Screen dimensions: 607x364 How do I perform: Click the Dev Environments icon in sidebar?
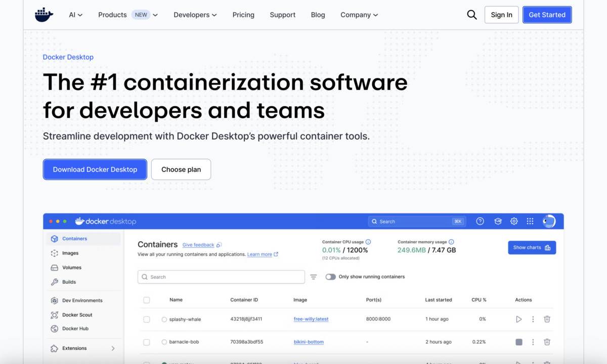pyautogui.click(x=55, y=300)
